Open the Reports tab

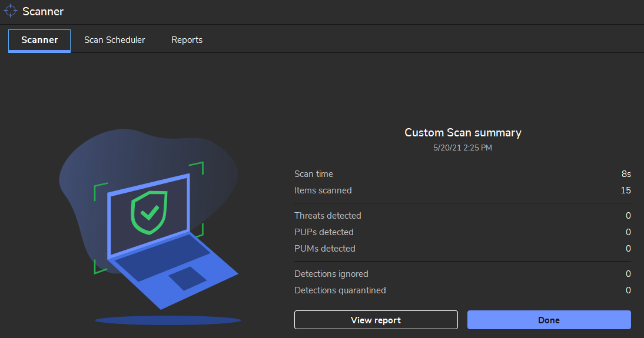tap(187, 40)
